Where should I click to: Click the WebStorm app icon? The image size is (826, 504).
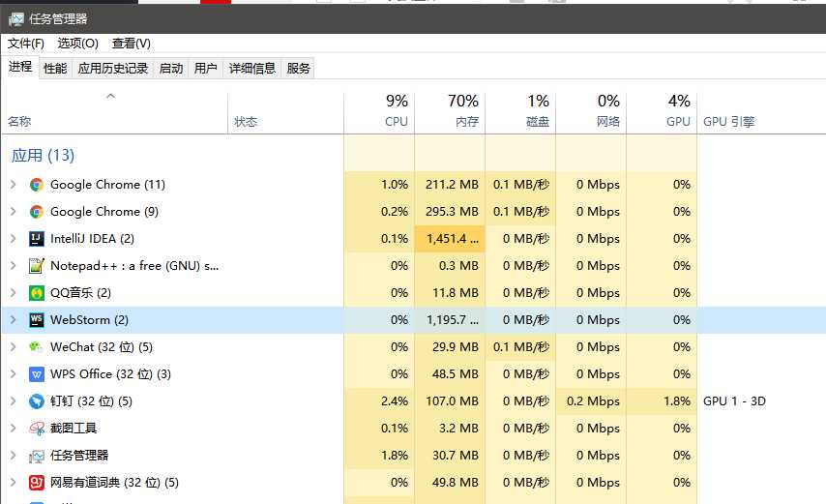(37, 319)
